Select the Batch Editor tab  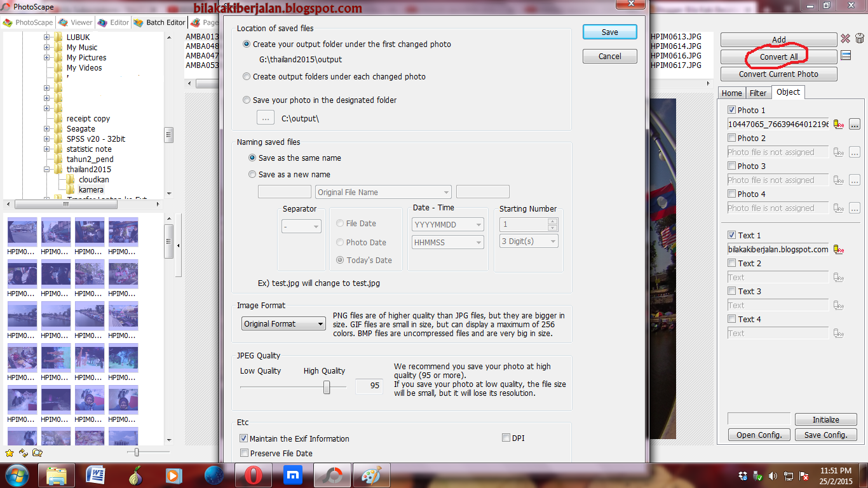pos(159,22)
